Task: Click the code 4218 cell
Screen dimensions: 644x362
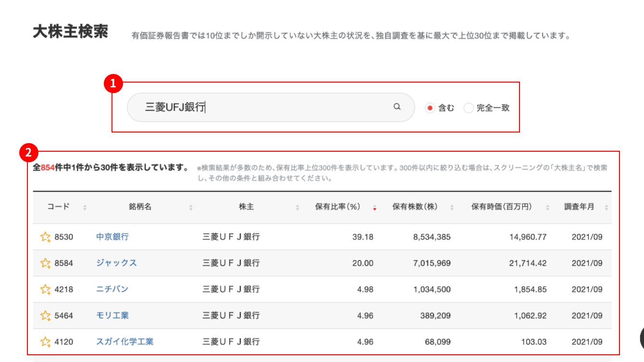Action: click(64, 290)
